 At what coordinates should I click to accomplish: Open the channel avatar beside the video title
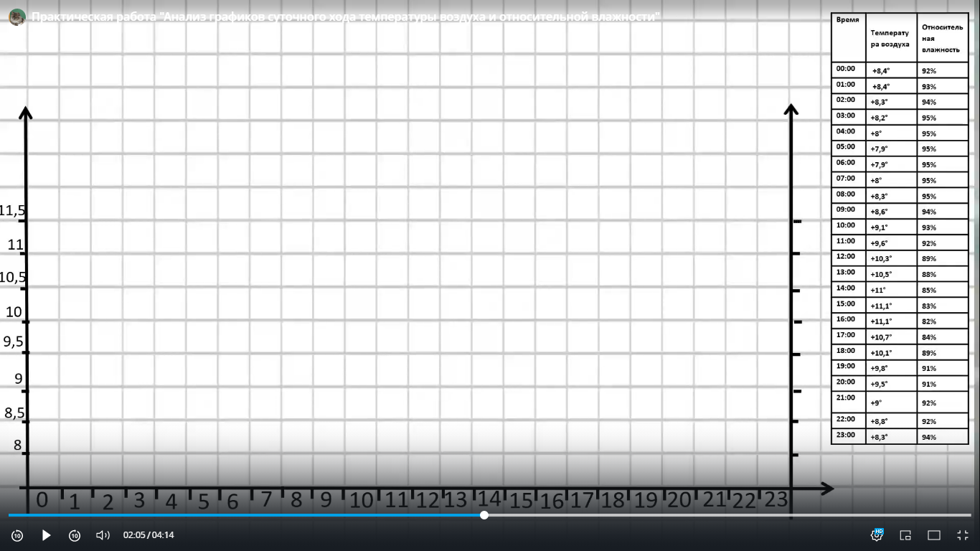(17, 17)
